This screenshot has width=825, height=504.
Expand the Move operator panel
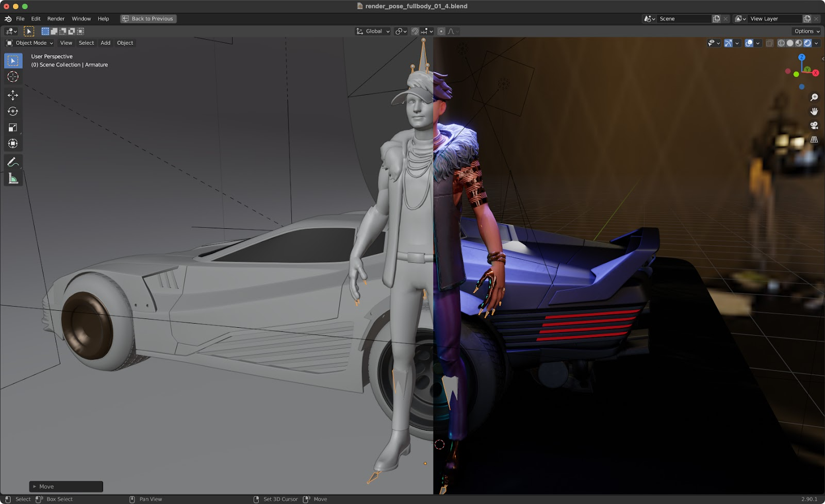(x=66, y=486)
